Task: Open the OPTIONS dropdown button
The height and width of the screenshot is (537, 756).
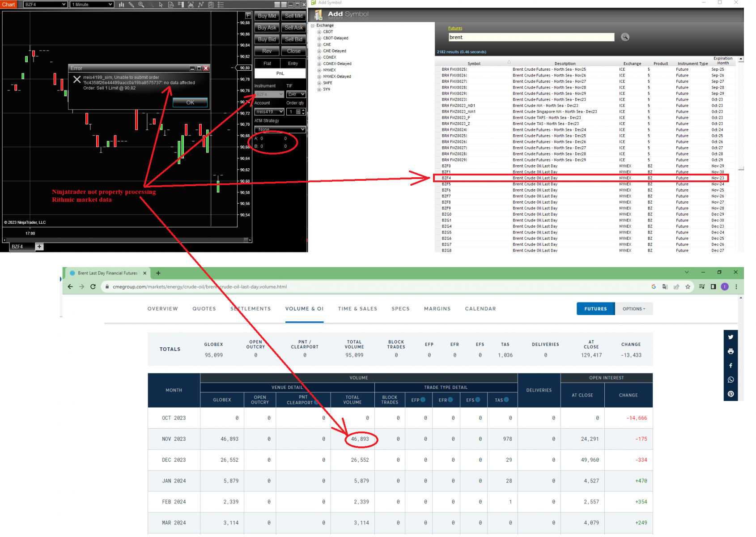Action: tap(634, 309)
